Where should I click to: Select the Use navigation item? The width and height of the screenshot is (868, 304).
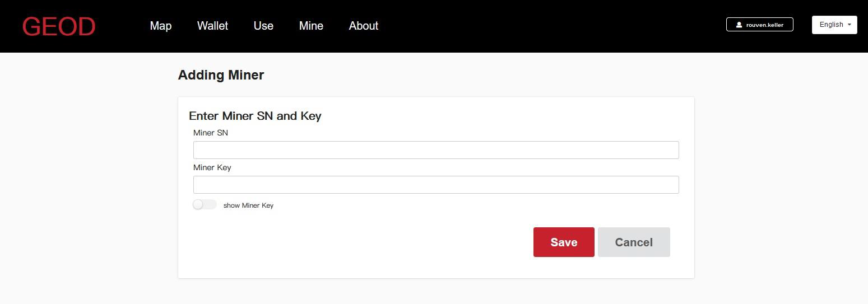(263, 26)
